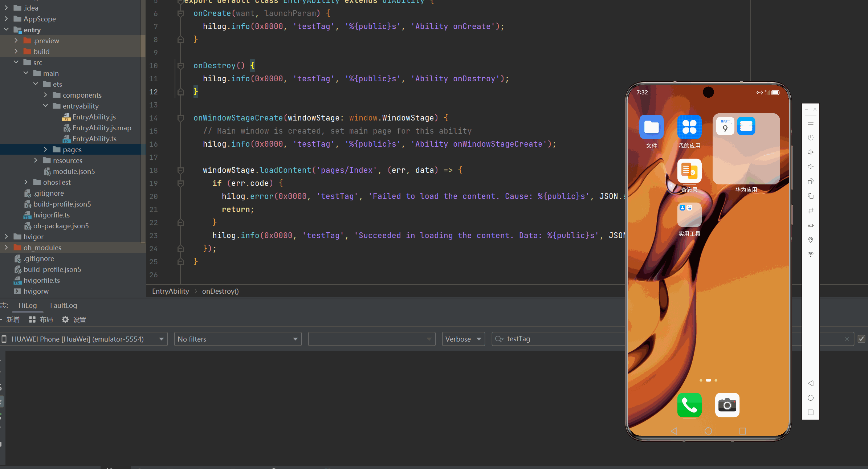This screenshot has width=868, height=469.
Task: Click emulator Wi-Fi network icon
Action: (x=810, y=254)
